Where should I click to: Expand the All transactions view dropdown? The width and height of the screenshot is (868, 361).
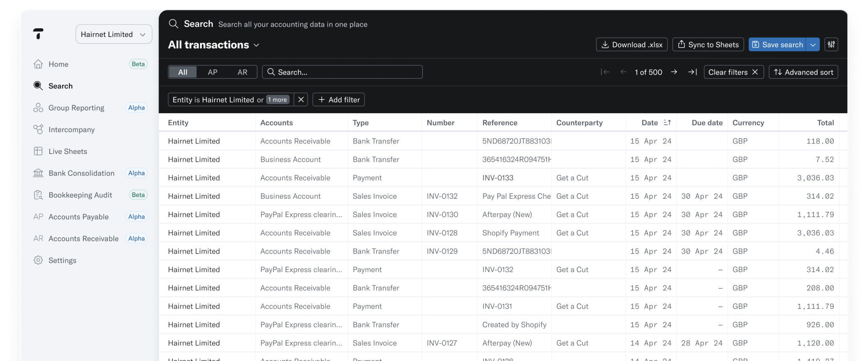(x=256, y=45)
